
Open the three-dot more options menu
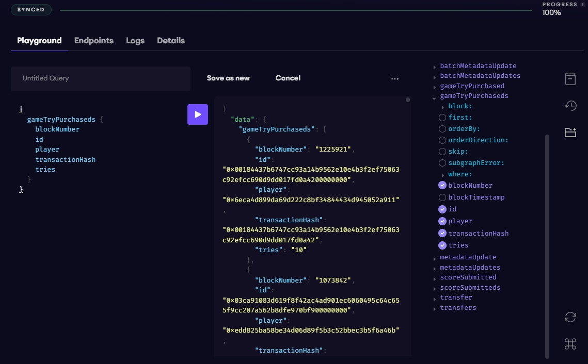pyautogui.click(x=395, y=79)
